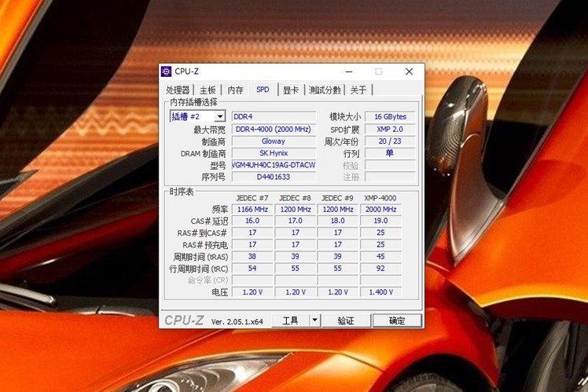This screenshot has height=392, width=588.
Task: Select the SPD tab
Action: 263,90
